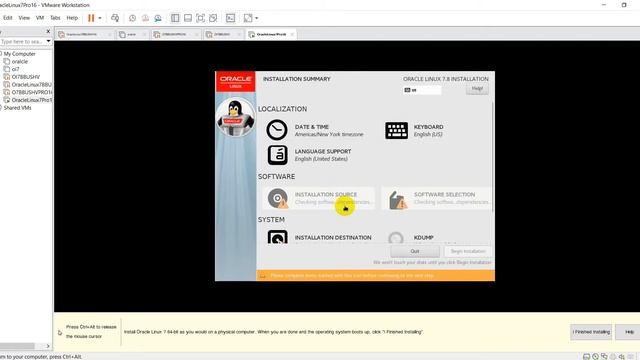
Task: Select Shared VMs in library
Action: (x=18, y=108)
